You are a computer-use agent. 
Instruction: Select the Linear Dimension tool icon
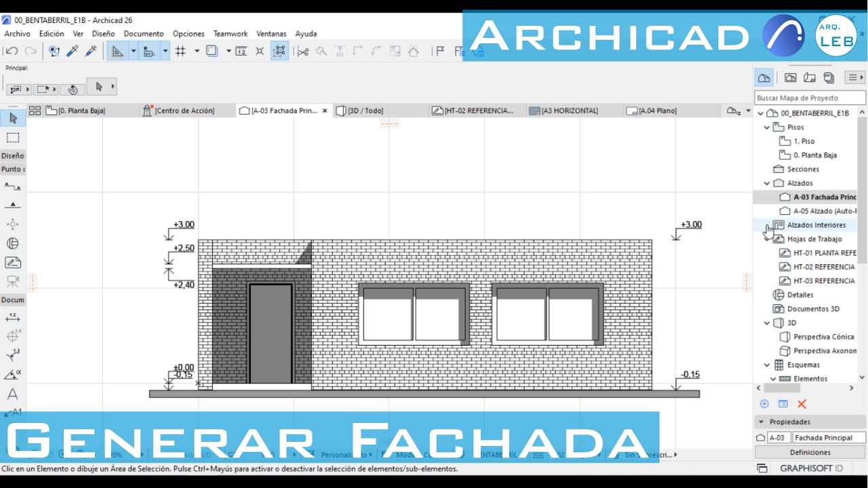pyautogui.click(x=13, y=317)
